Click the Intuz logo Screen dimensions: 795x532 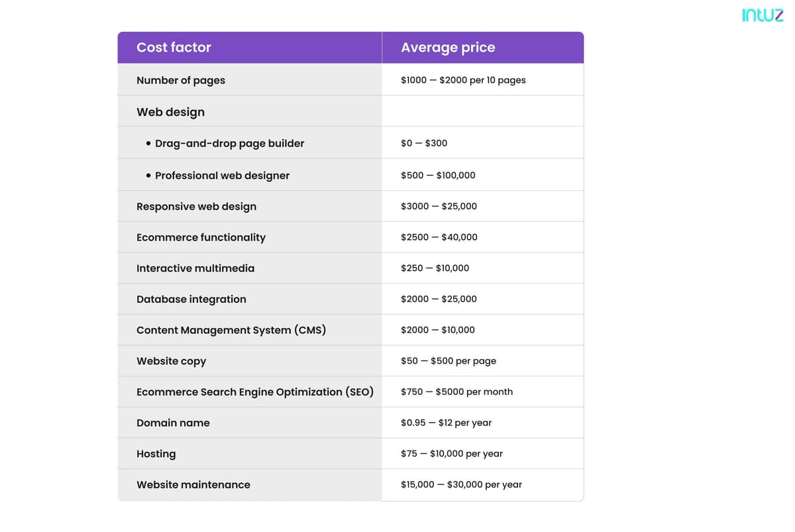pos(763,15)
